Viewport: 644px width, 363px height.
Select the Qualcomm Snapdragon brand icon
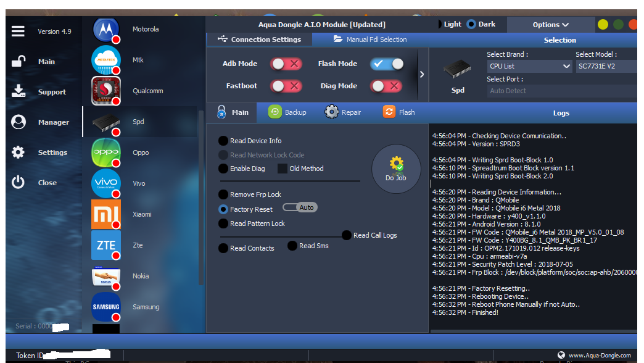[106, 91]
